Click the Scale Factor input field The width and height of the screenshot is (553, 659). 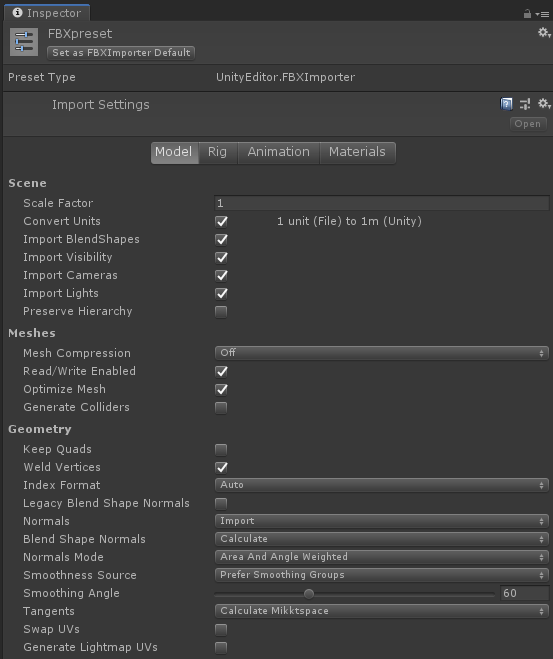382,203
